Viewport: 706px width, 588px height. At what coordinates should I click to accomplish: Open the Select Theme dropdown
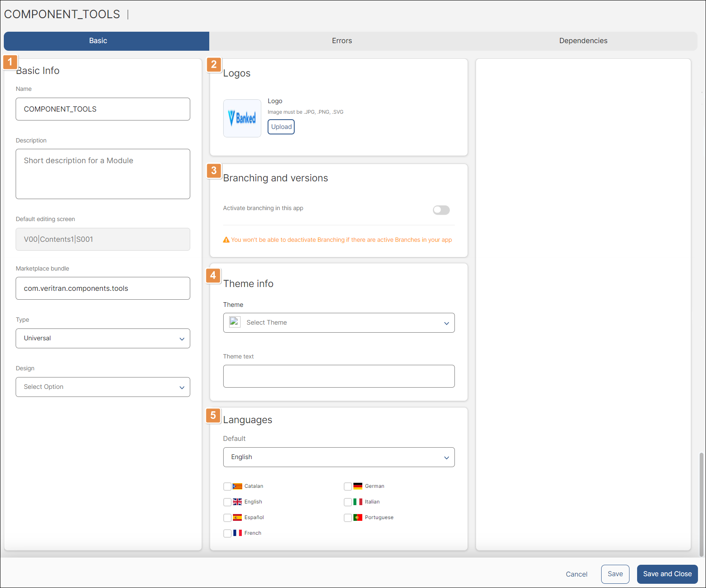(x=339, y=323)
